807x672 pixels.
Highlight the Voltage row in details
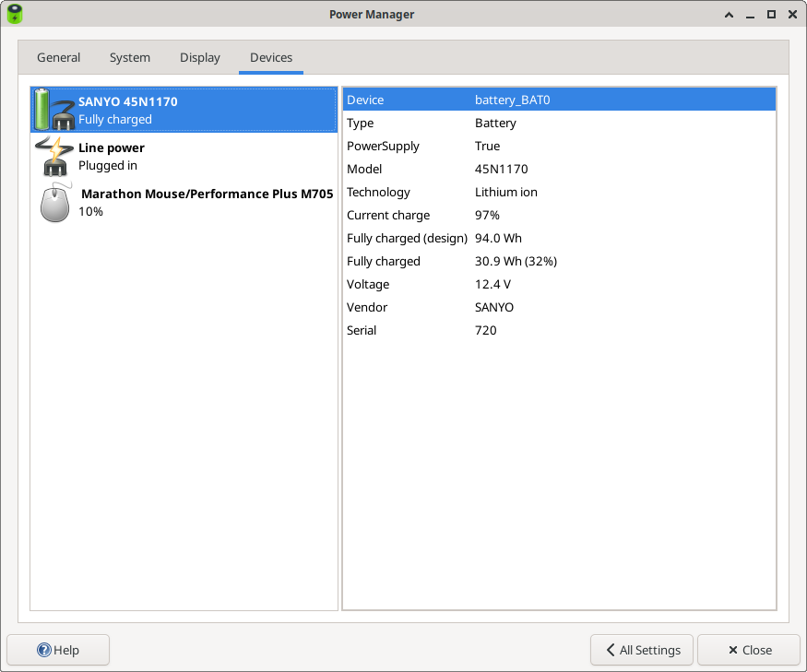[x=558, y=284]
